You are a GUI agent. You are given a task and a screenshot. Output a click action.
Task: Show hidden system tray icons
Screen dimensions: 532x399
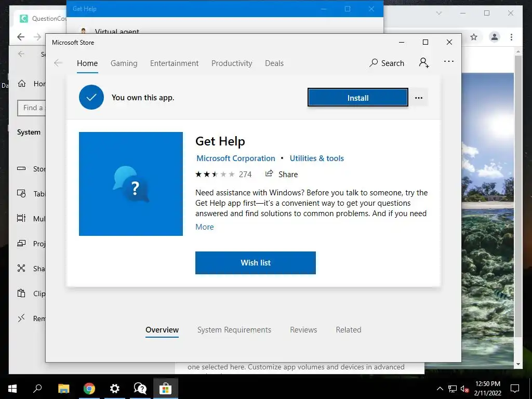pos(440,389)
